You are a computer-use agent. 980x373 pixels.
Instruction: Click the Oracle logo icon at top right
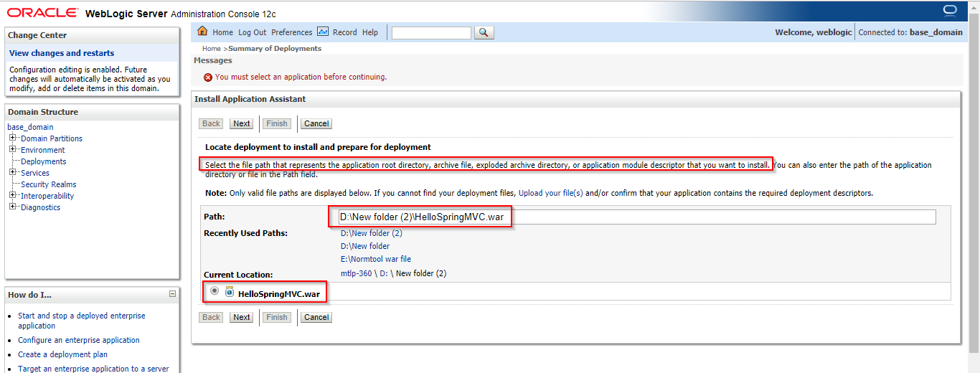coord(951,10)
